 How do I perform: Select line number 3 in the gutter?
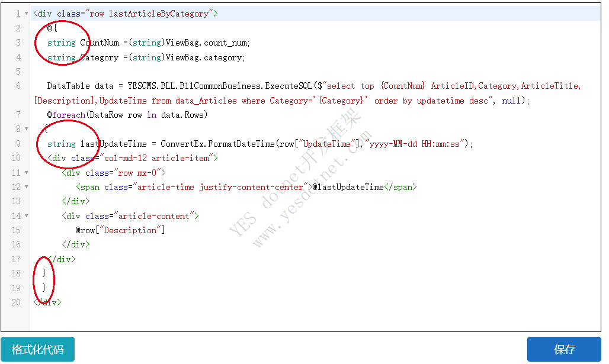[x=18, y=43]
